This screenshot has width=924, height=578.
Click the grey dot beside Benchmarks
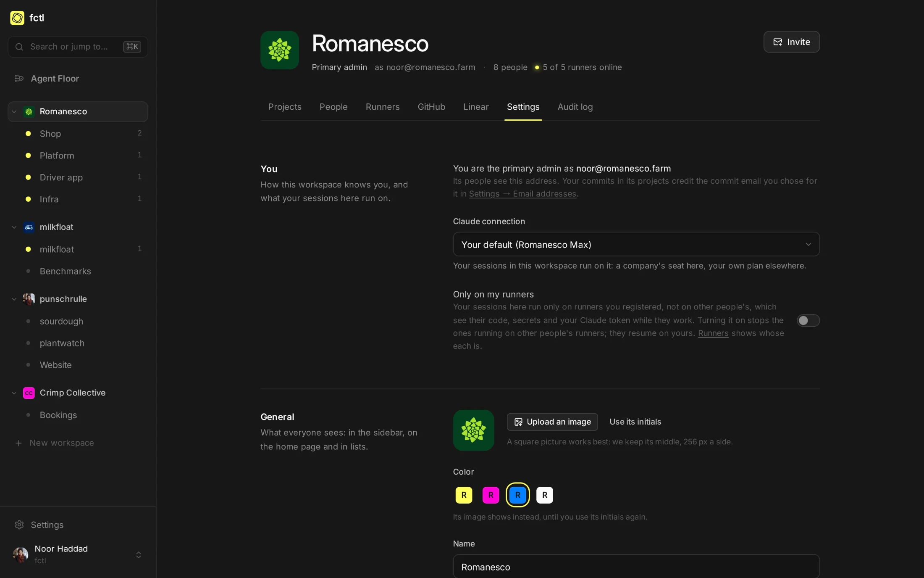point(28,271)
